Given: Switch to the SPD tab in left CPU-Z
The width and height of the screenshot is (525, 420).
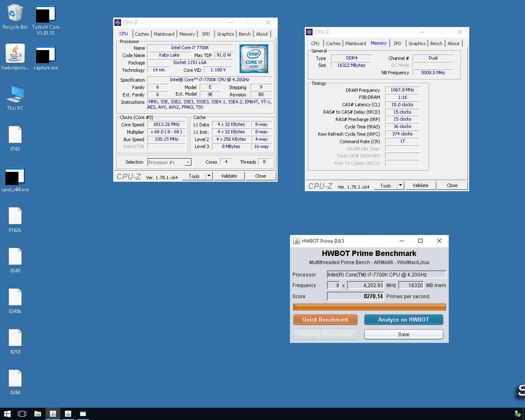Looking at the screenshot, I should tap(206, 34).
